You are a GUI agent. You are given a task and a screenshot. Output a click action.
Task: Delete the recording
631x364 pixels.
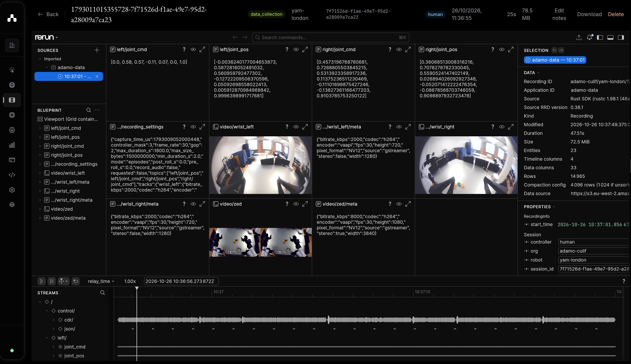[615, 14]
